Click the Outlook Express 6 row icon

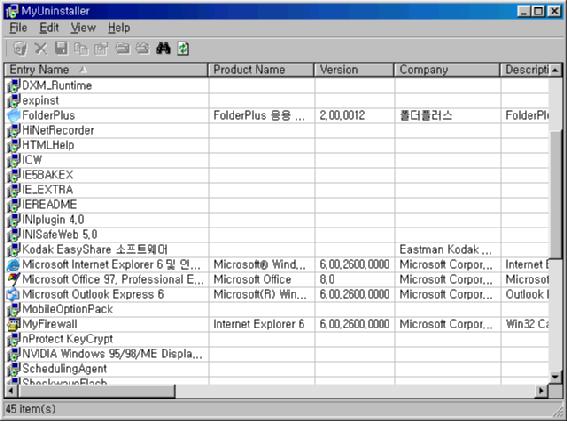tap(14, 295)
